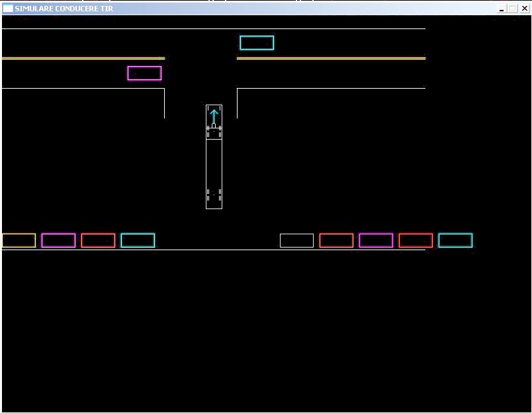
Task: Click the rightmost cyan parked car in the bottom row
Action: (x=455, y=241)
